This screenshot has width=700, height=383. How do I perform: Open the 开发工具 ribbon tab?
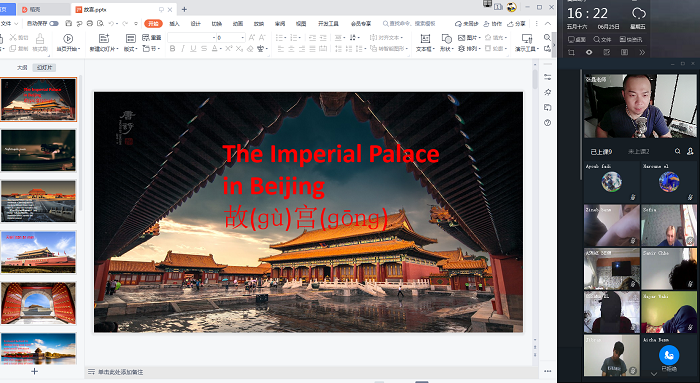[x=328, y=23]
